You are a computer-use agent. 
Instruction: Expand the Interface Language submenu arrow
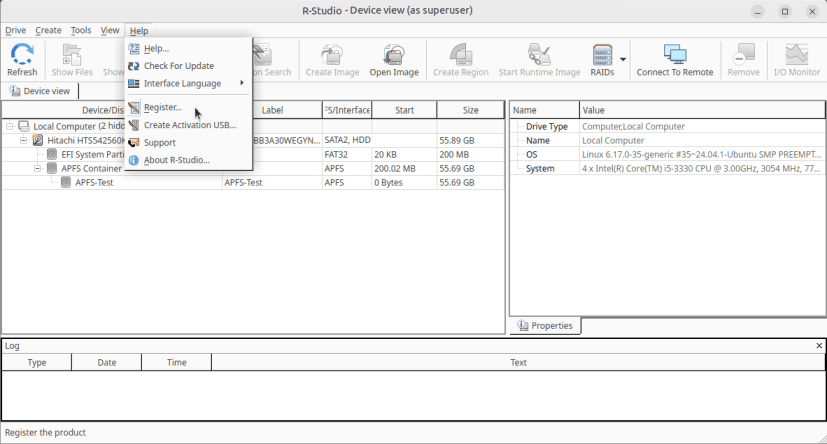click(x=242, y=83)
